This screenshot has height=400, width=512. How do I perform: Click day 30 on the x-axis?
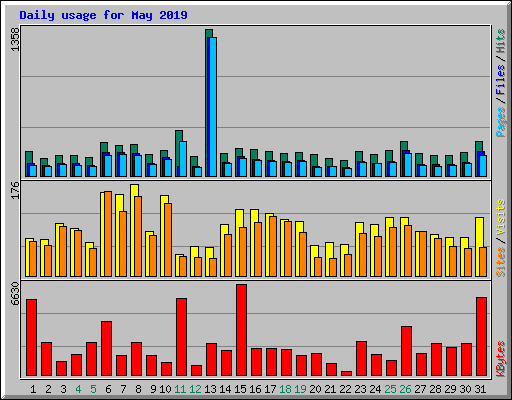coord(465,389)
